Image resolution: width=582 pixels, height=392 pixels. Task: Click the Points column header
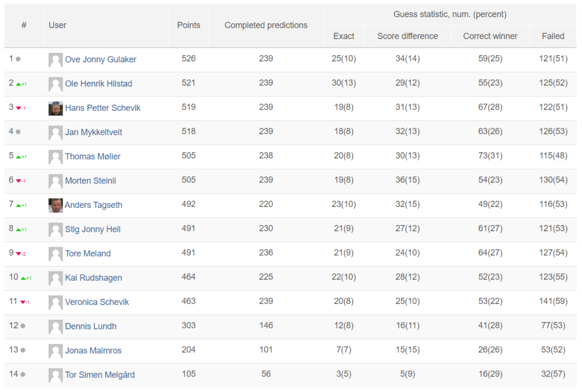pos(189,25)
